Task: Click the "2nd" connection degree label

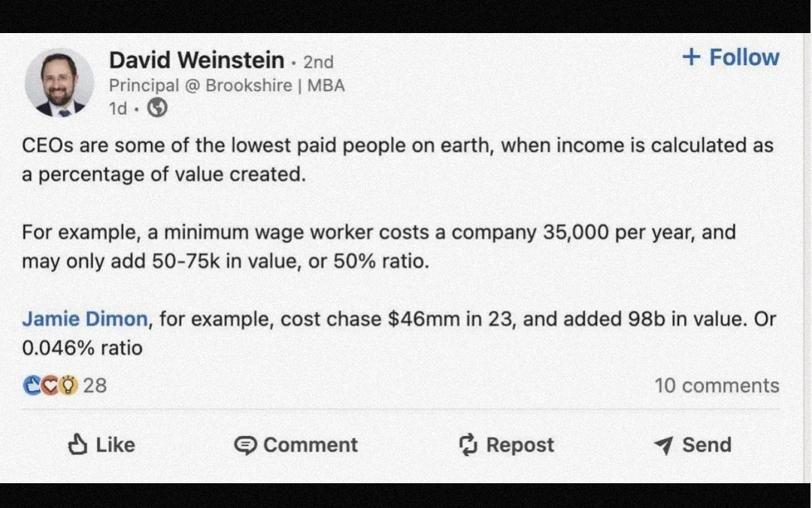Action: pyautogui.click(x=318, y=62)
